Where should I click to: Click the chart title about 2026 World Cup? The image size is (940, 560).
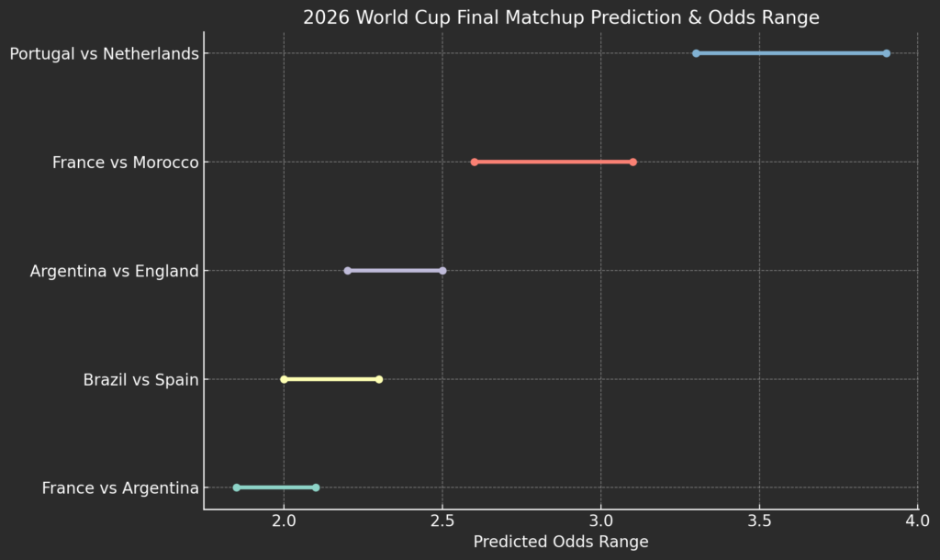561,17
